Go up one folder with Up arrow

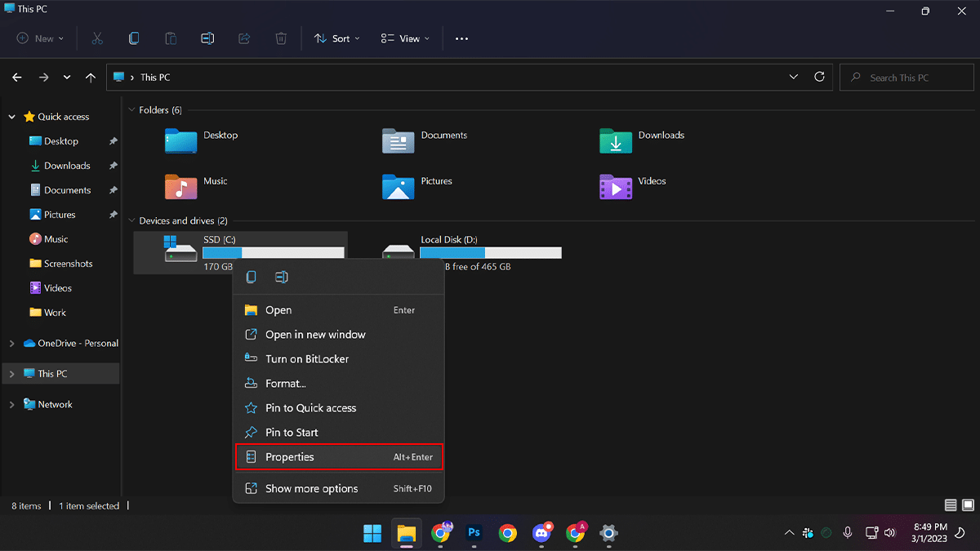(91, 78)
